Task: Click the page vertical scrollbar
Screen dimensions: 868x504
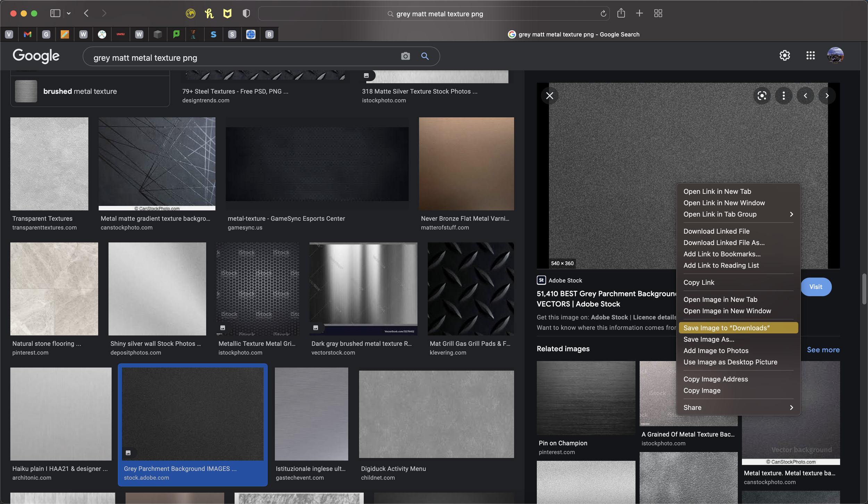Action: click(864, 289)
